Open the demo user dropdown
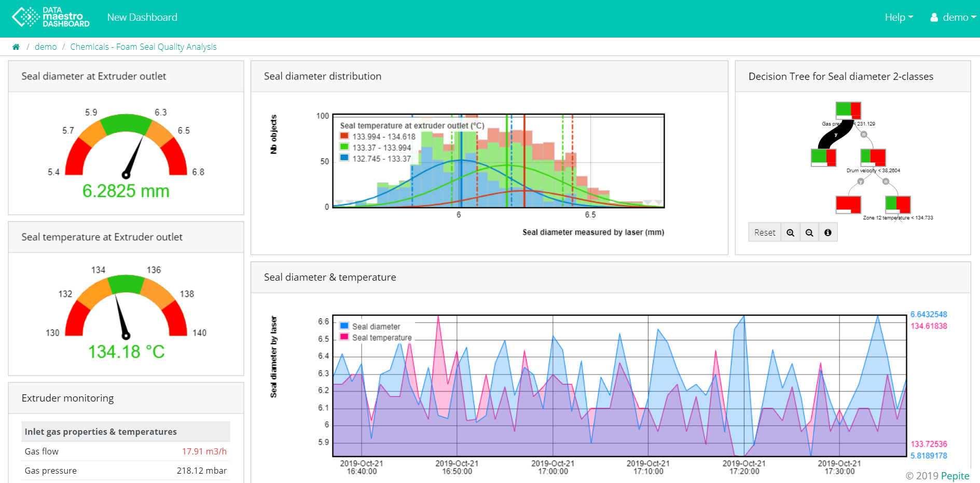The image size is (980, 483). point(953,17)
